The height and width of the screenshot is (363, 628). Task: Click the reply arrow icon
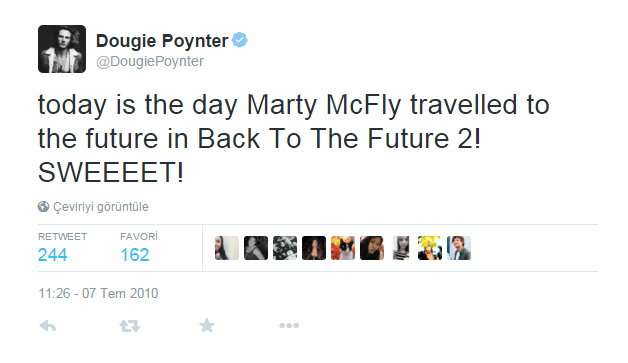pyautogui.click(x=48, y=326)
